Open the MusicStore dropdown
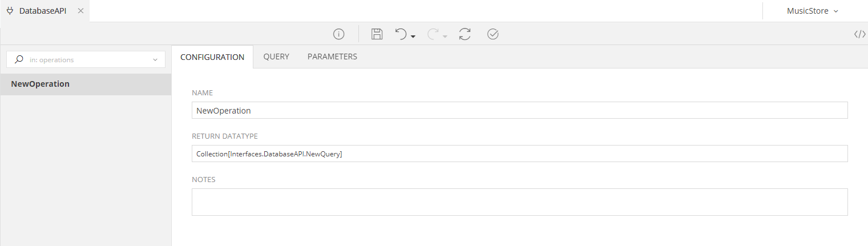 pos(813,11)
